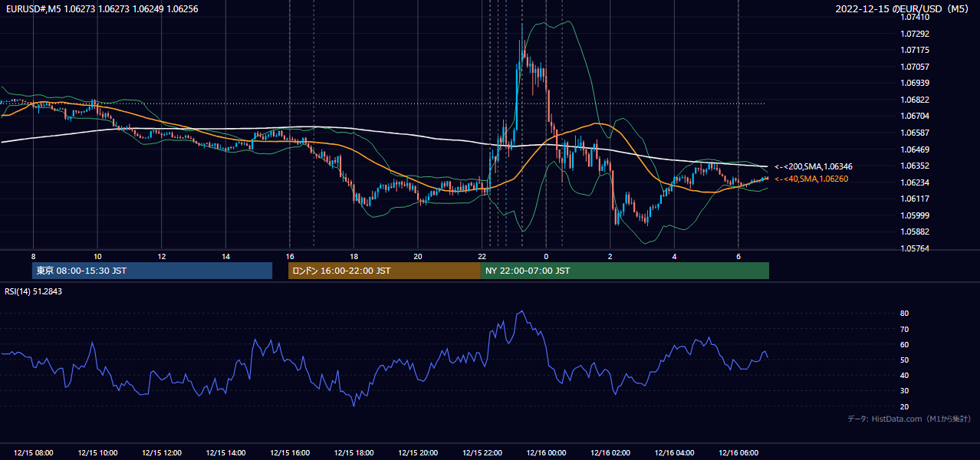
Task: Click price axis value 1.05764
Action: click(915, 248)
